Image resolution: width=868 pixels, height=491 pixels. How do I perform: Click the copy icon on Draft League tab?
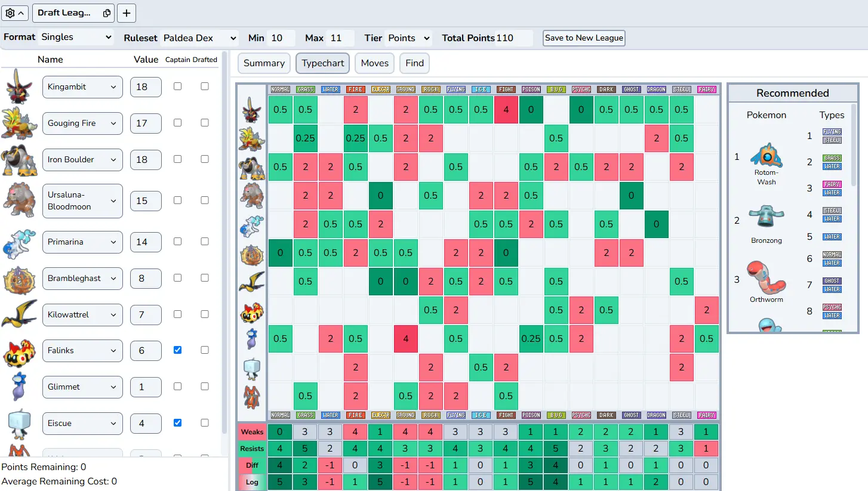point(107,13)
